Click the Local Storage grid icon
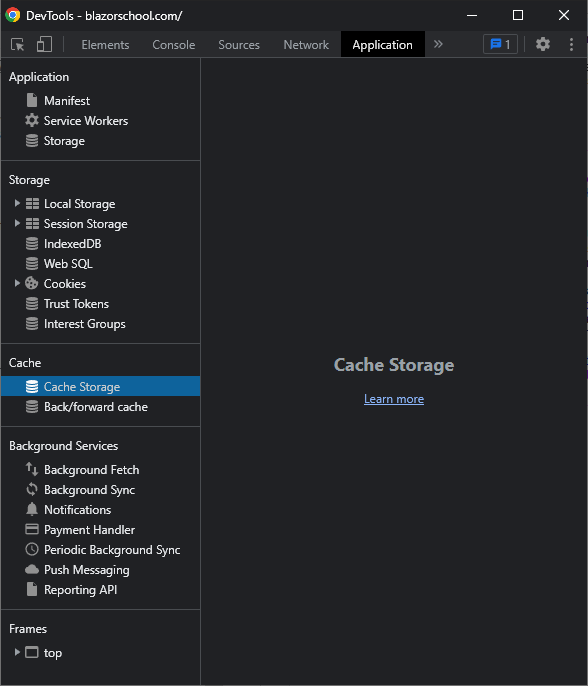 pyautogui.click(x=32, y=203)
